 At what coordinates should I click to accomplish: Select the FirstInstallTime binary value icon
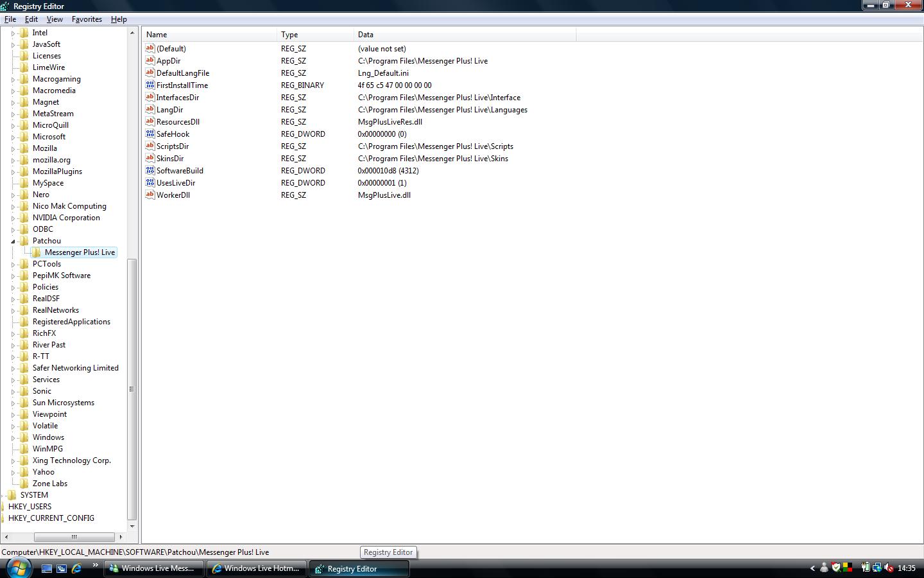(x=150, y=85)
